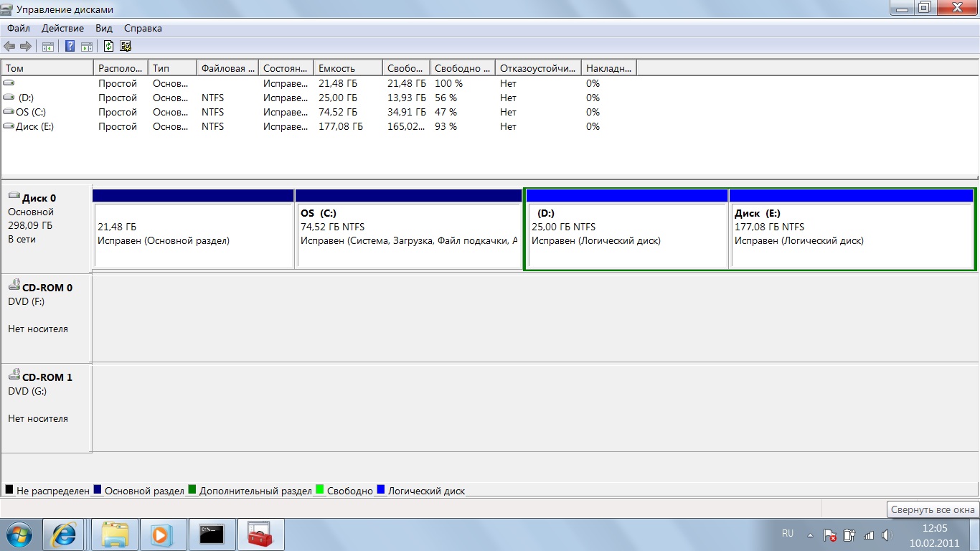Viewport: 980px width, 551px height.
Task: Open the Action Center flag tray icon
Action: (830, 534)
